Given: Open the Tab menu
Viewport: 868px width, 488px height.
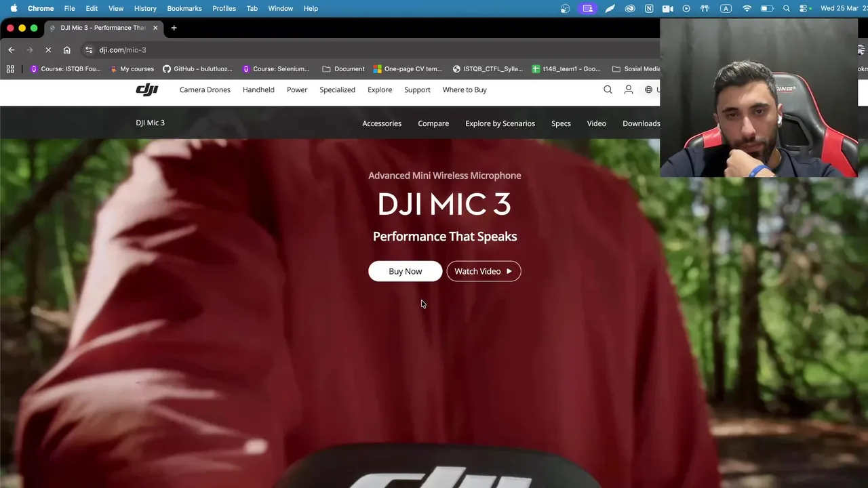Looking at the screenshot, I should 252,8.
